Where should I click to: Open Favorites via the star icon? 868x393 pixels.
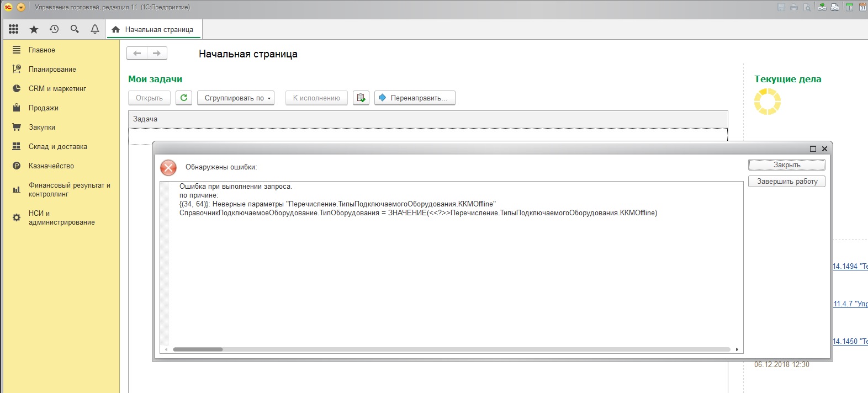[34, 29]
